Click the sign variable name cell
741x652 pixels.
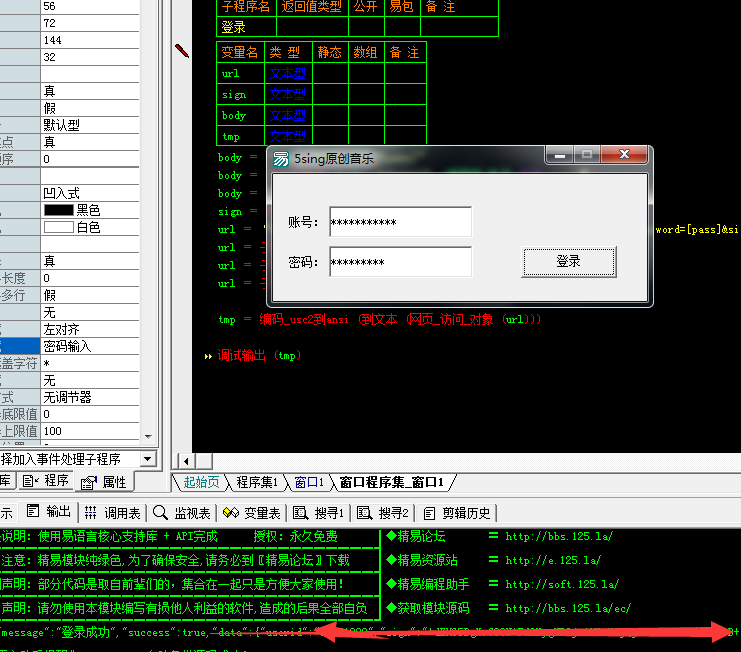click(x=241, y=94)
